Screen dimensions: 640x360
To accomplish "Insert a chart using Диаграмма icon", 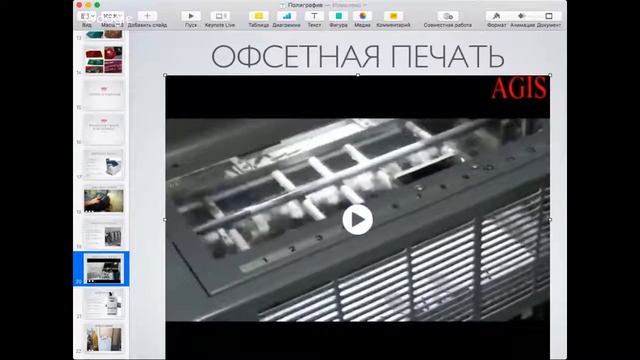I will point(287,16).
